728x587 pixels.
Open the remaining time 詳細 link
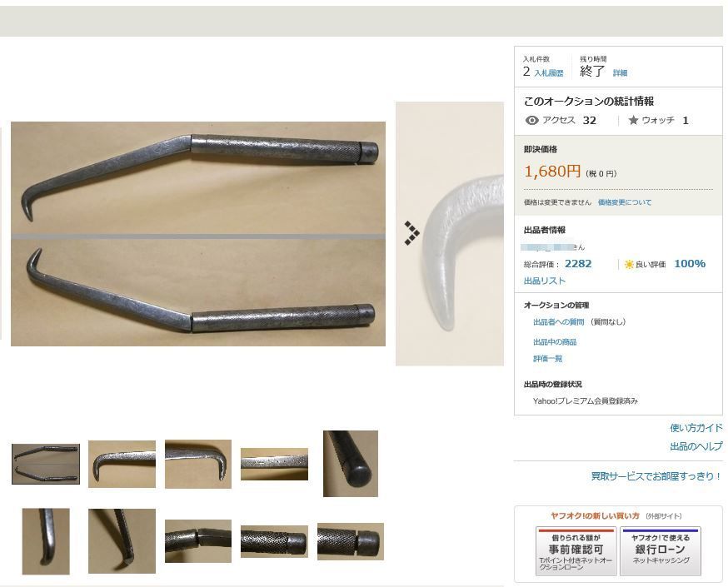pyautogui.click(x=620, y=72)
